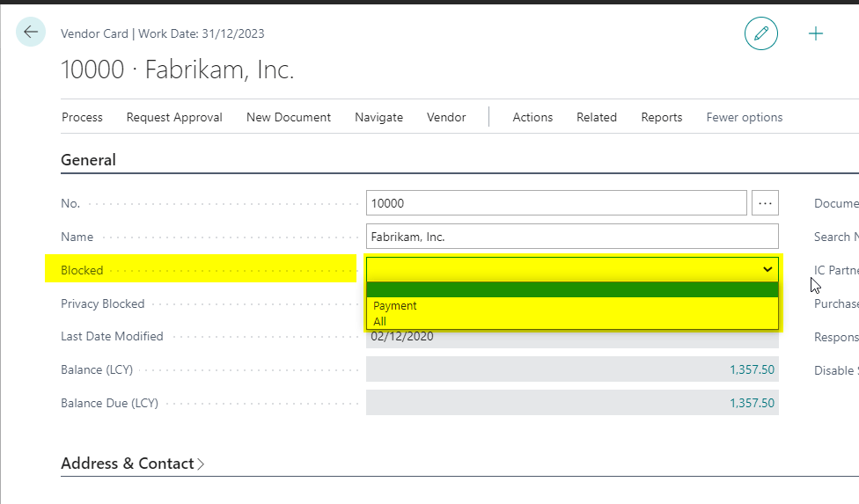
Task: Select the blank Blocked option
Action: (x=572, y=289)
